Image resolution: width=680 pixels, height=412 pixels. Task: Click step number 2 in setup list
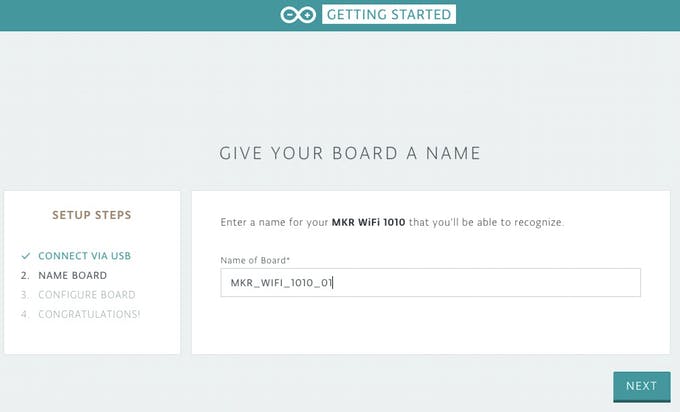coord(25,275)
